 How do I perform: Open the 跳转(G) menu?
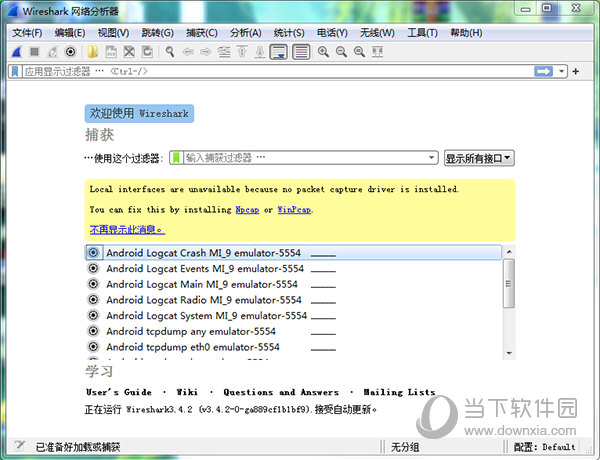(x=157, y=33)
